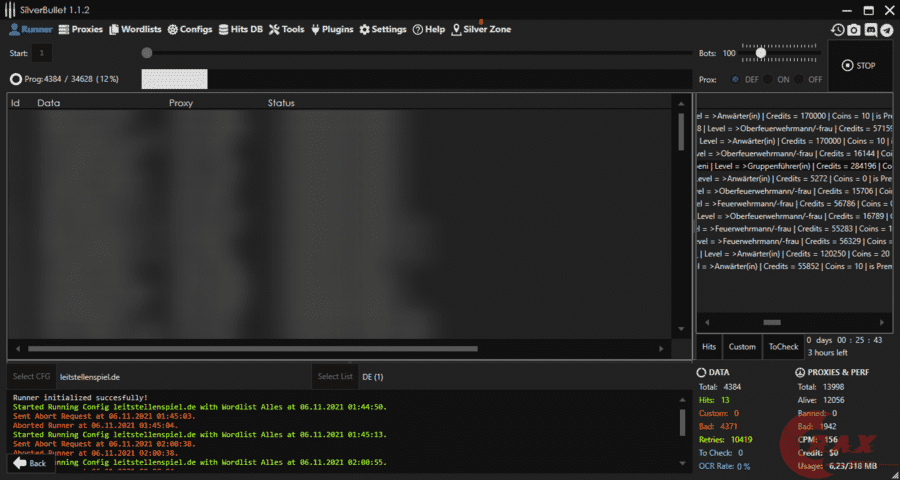Open the Tools menu
This screenshot has height=480, width=900.
tap(286, 29)
